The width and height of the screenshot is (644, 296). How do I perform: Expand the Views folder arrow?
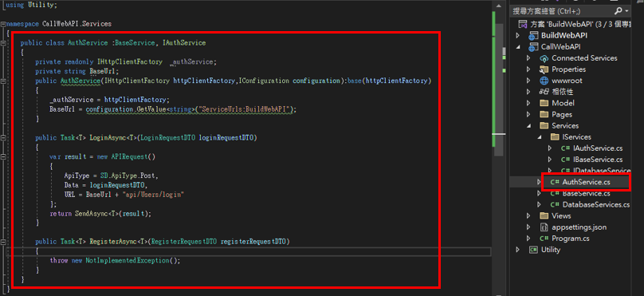(x=528, y=215)
